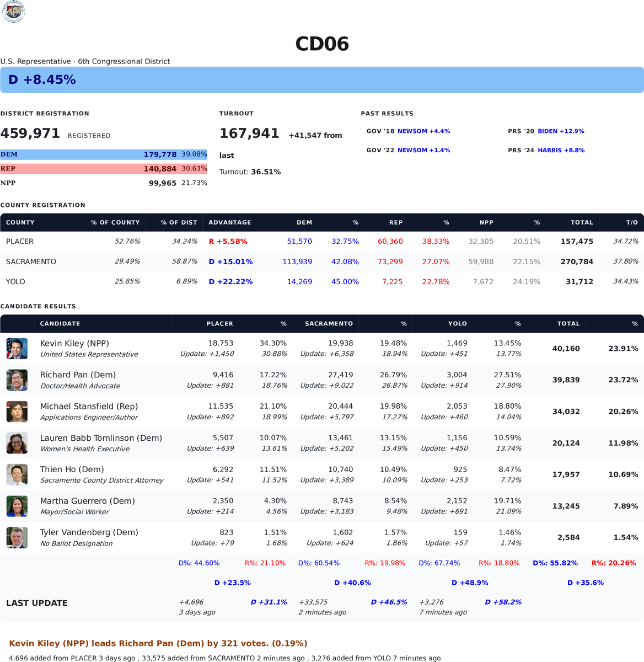The width and height of the screenshot is (644, 662).
Task: Click the 459,971 registered figure
Action: [x=30, y=134]
